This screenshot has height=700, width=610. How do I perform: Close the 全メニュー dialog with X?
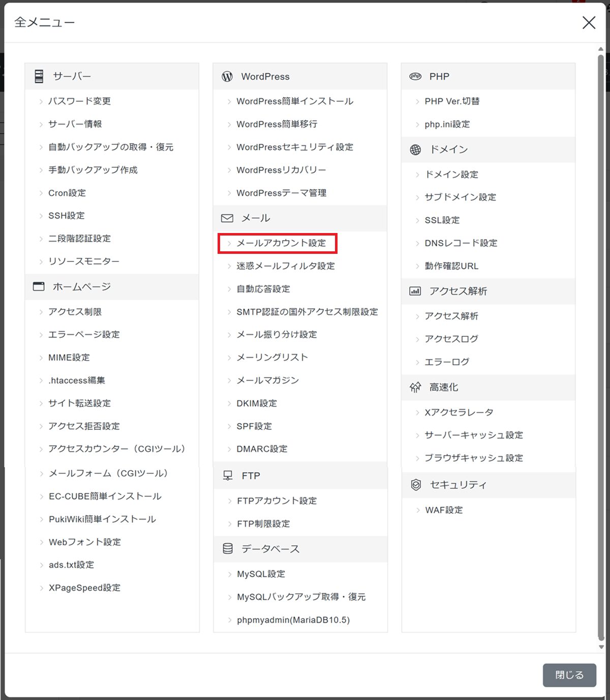[x=589, y=22]
